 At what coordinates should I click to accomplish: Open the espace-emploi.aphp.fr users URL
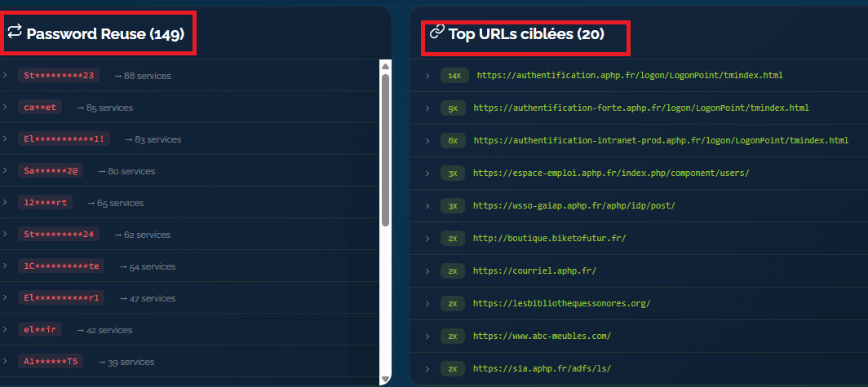click(611, 173)
